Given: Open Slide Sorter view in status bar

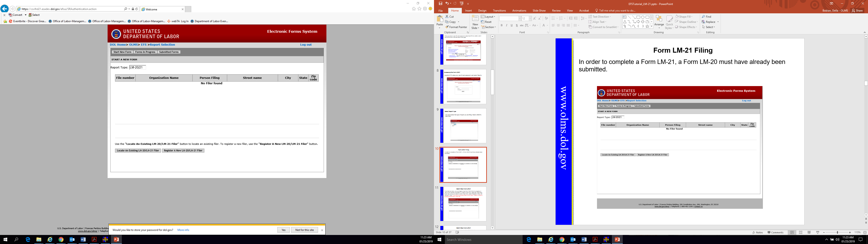Looking at the screenshot, I should 801,232.
